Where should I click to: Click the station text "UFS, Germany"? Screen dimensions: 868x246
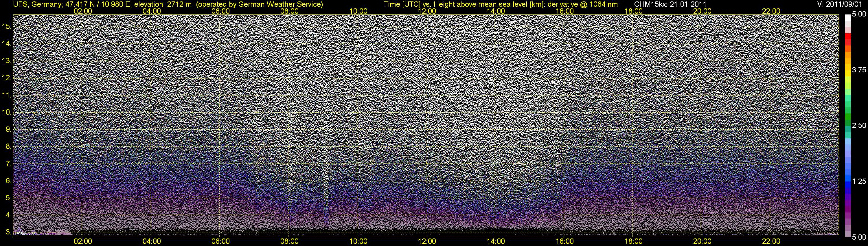pos(37,4)
